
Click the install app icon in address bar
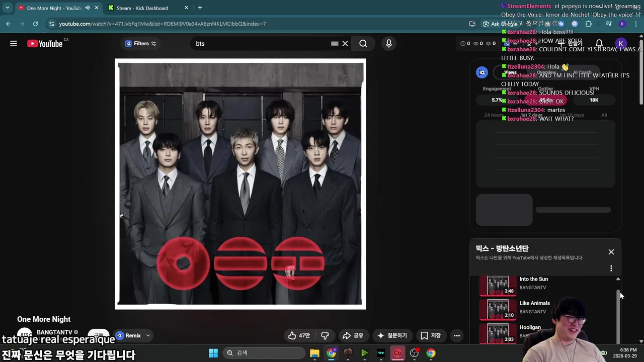tap(472, 24)
